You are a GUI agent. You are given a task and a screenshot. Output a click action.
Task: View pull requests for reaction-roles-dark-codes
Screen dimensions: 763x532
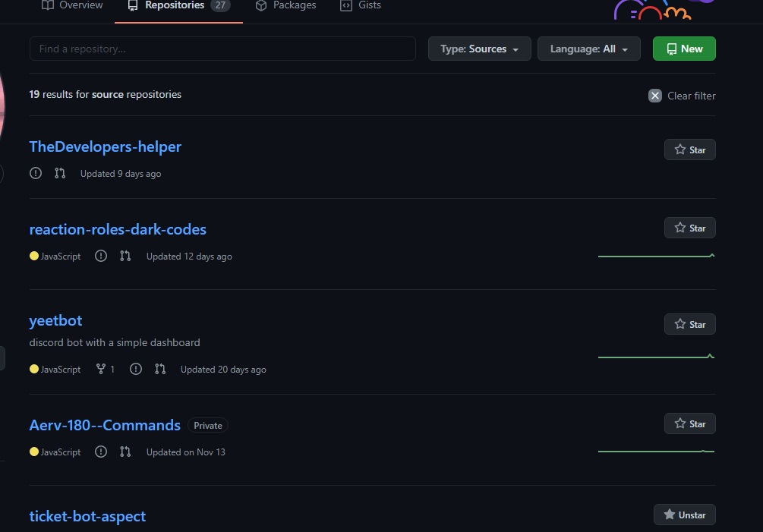[125, 257]
